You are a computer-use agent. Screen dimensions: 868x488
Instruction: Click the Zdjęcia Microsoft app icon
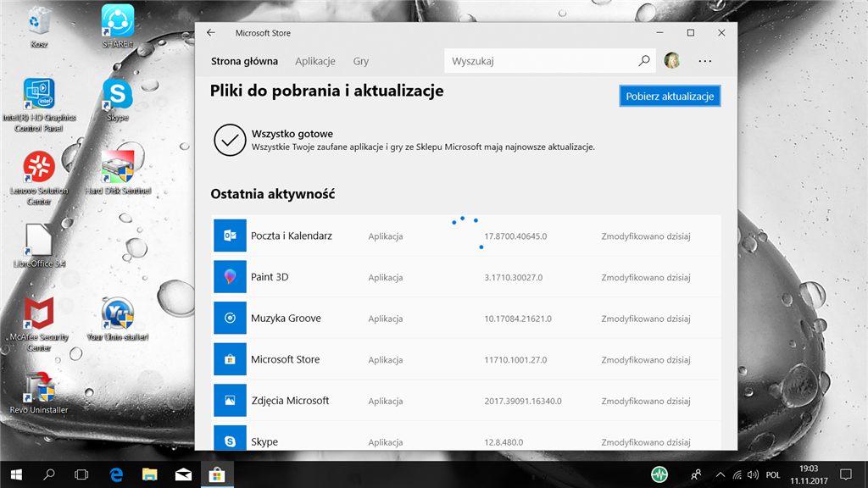tap(230, 401)
